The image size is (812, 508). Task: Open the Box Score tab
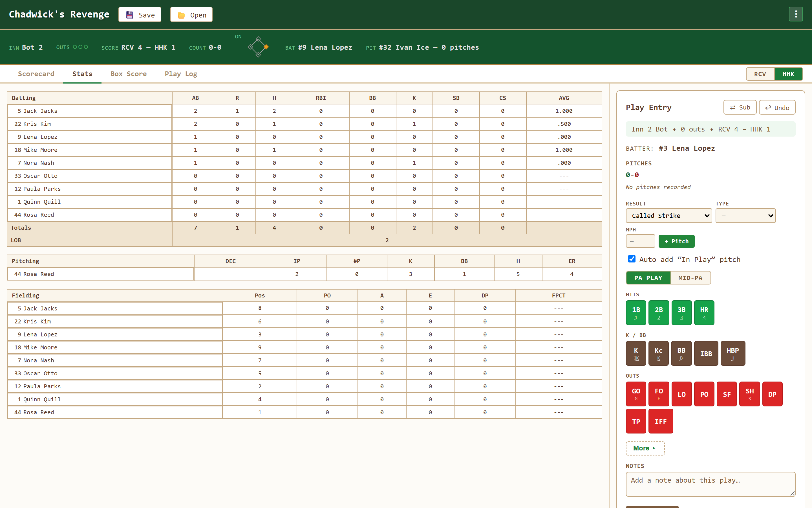tap(129, 74)
